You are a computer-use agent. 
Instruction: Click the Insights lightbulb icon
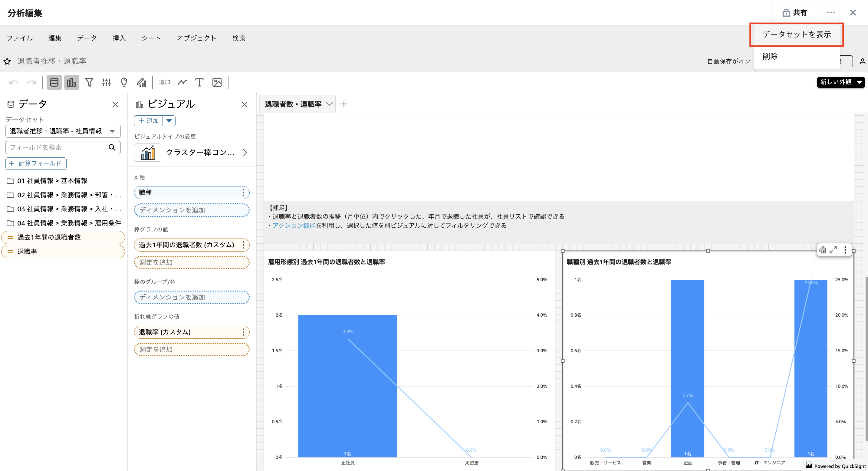(124, 82)
